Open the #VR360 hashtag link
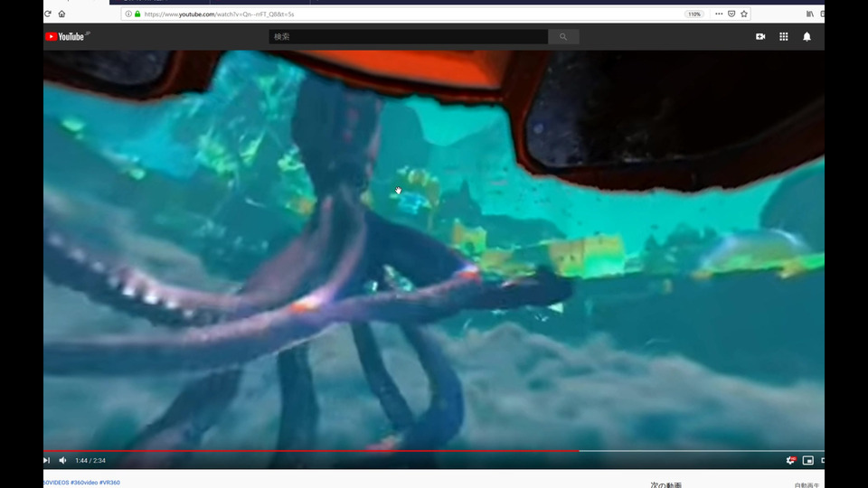868x488 pixels. tap(109, 483)
